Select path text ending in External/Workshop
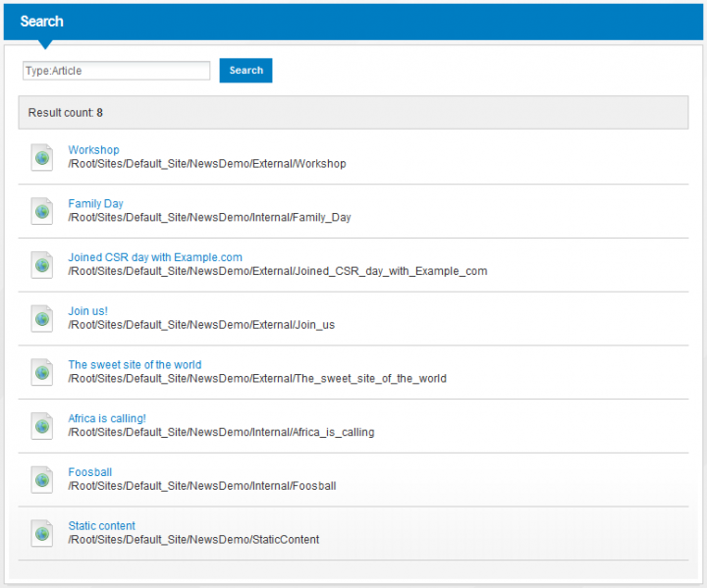The image size is (707, 588). click(207, 164)
